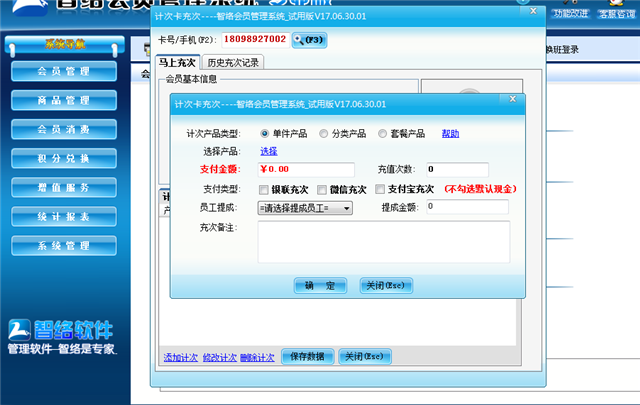Open the 员工提成 employee dropdown
Screen dimensions: 640x405
point(305,208)
